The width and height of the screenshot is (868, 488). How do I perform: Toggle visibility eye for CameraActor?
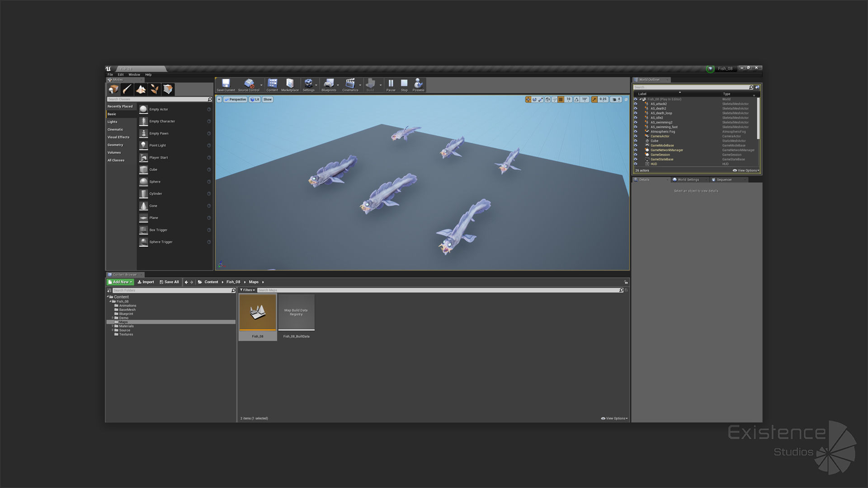point(635,136)
